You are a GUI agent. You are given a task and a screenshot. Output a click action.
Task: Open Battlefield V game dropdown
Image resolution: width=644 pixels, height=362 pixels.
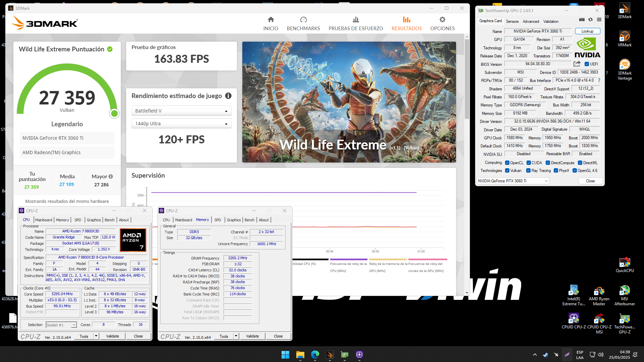pos(181,111)
